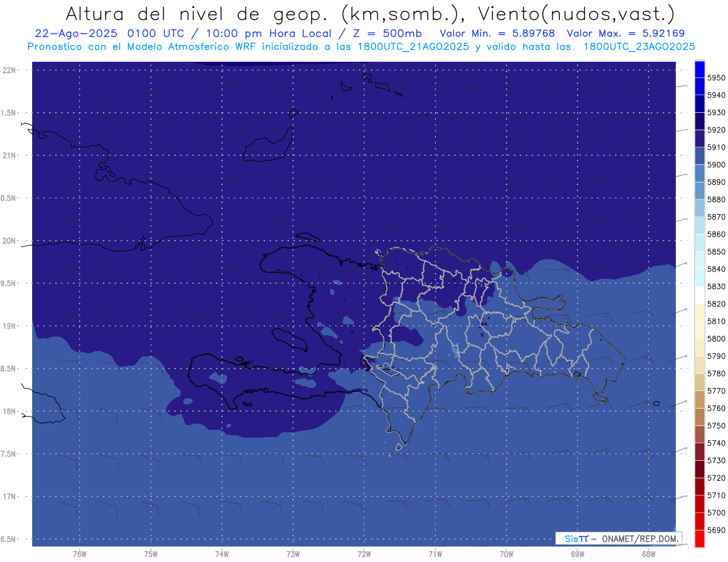Click the 5900 color scale label
The height and width of the screenshot is (562, 728).
click(716, 165)
